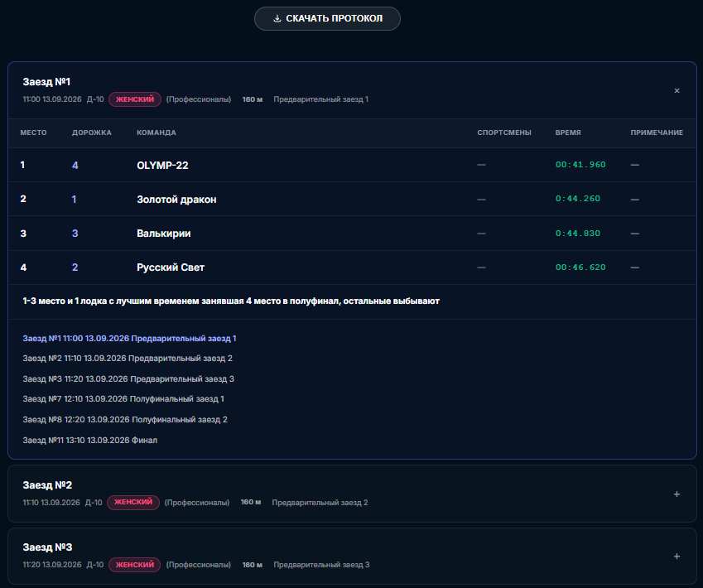
Task: Select the Русский Свет team name
Action: click(x=171, y=267)
